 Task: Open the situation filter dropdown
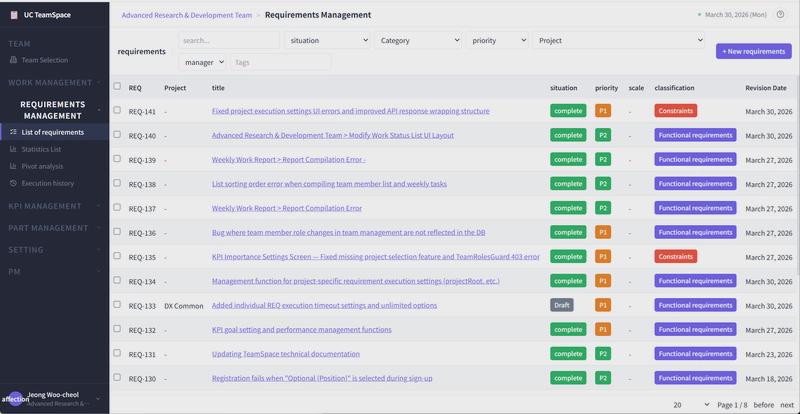click(x=326, y=41)
